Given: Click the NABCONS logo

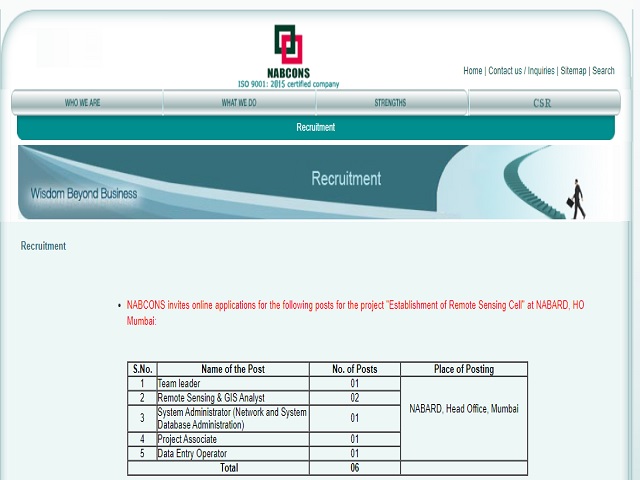Looking at the screenshot, I should point(288,55).
